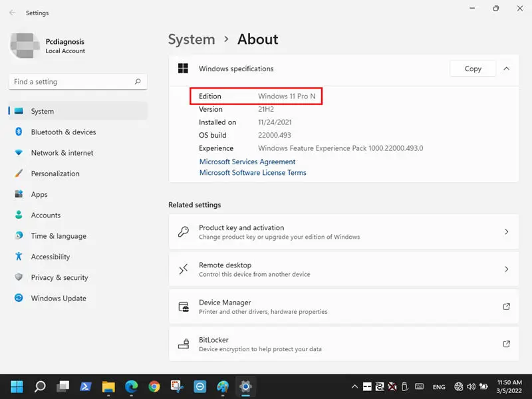Open Network & internet settings

click(62, 153)
